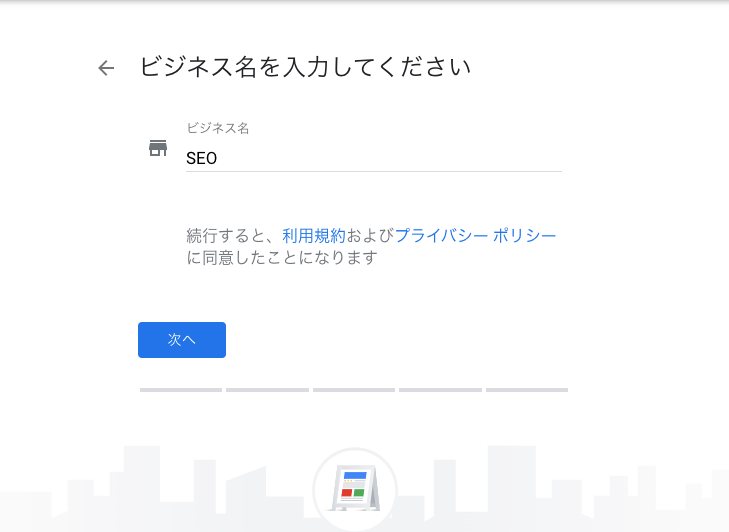The height and width of the screenshot is (532, 729).
Task: Click the blue 次へ button
Action: (182, 340)
